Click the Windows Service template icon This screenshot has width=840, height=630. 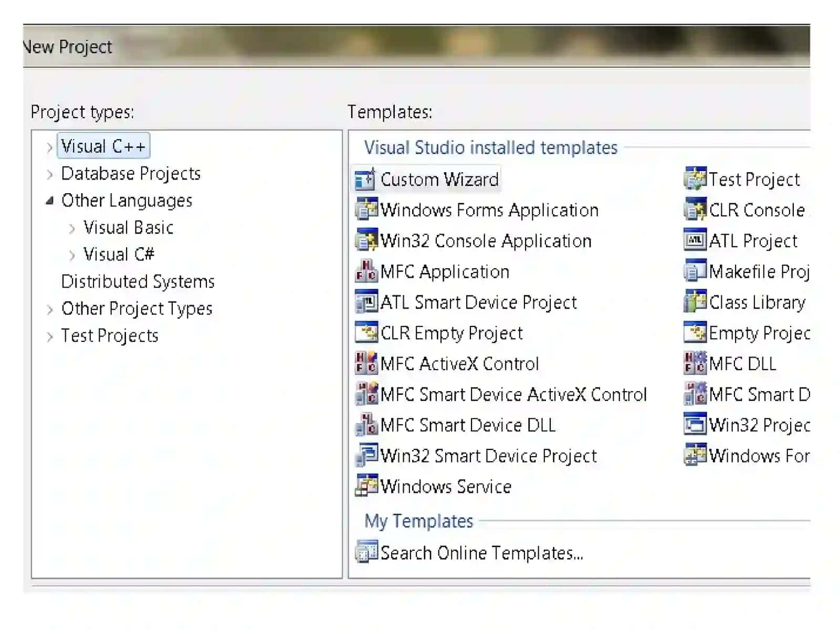coord(366,486)
